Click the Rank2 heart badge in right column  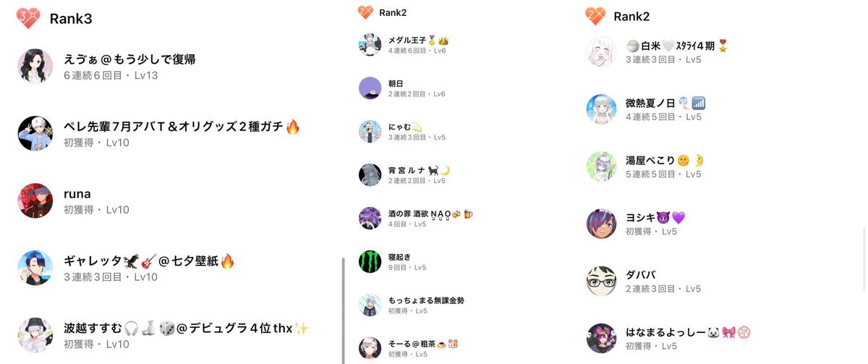click(x=595, y=16)
